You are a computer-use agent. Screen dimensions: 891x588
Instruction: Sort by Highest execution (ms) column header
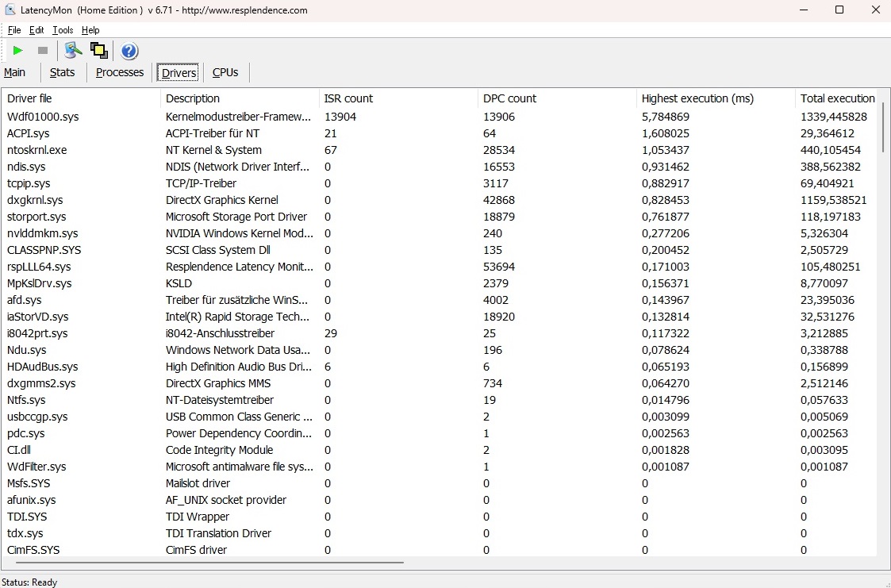[697, 98]
